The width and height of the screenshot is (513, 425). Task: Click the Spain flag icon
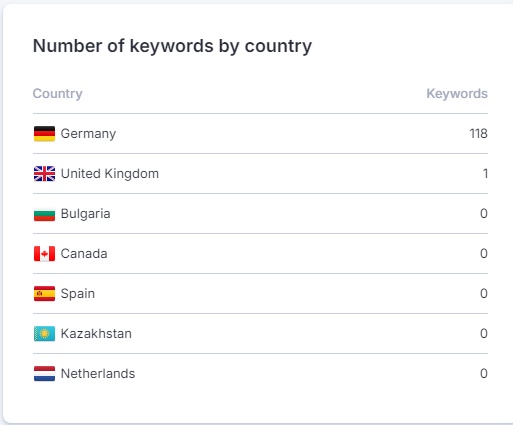click(44, 294)
